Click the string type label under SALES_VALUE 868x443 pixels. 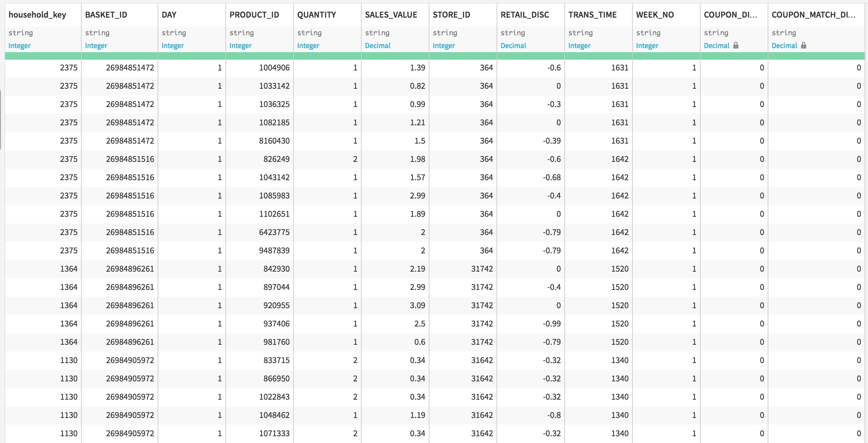(377, 33)
